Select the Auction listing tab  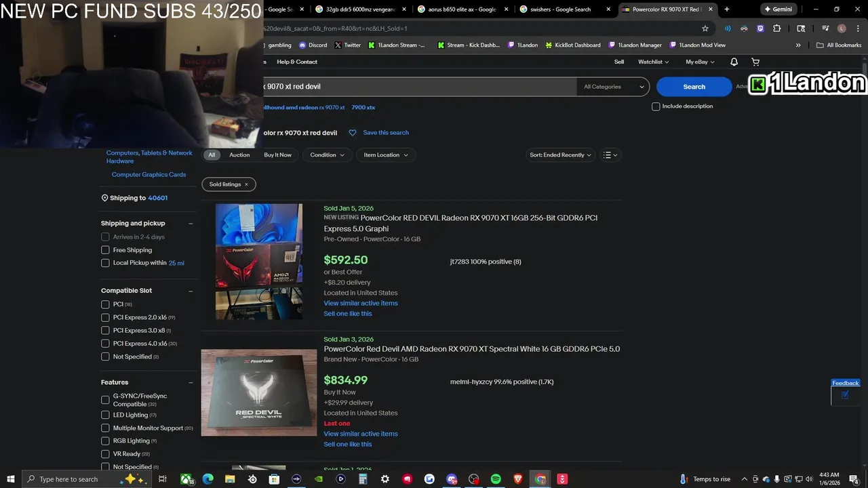click(x=239, y=155)
